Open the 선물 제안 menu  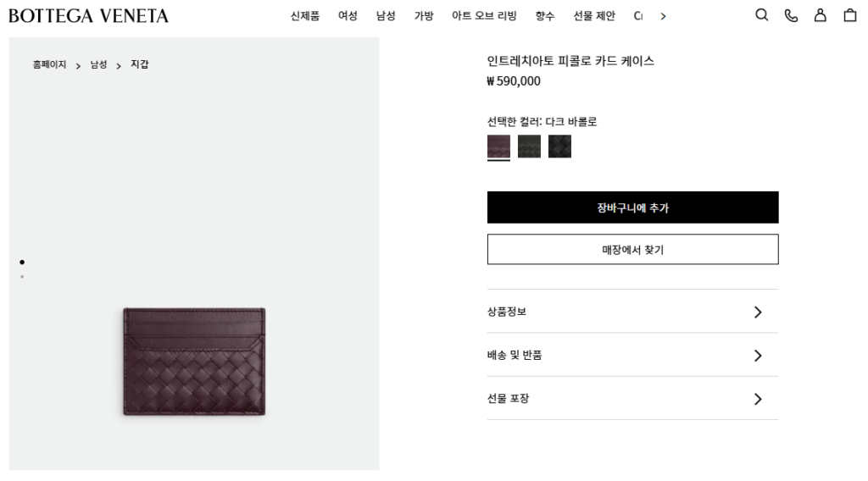pyautogui.click(x=594, y=16)
